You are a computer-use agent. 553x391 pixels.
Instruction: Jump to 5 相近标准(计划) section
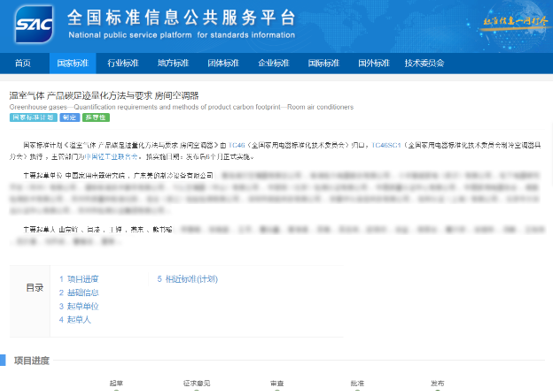click(188, 279)
